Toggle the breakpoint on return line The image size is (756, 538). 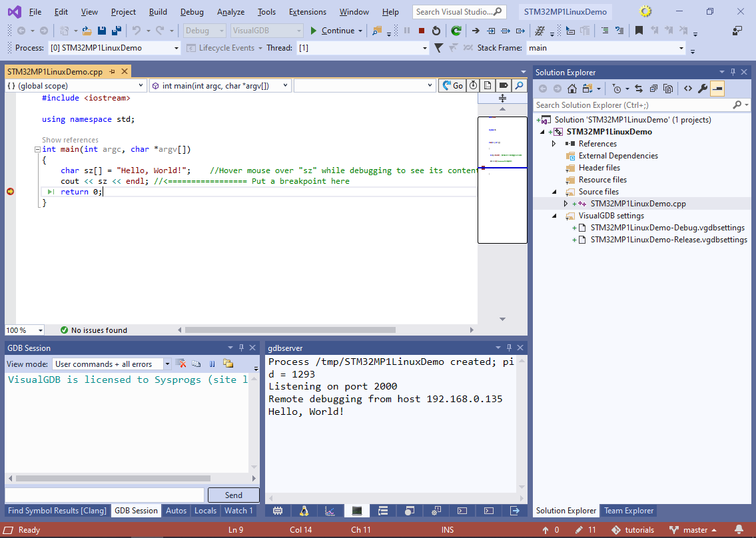point(10,192)
